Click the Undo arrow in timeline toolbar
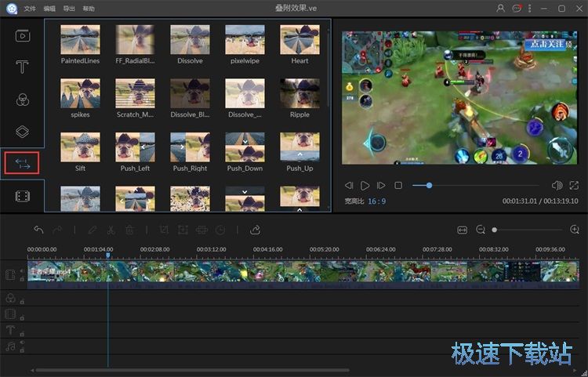This screenshot has width=588, height=377. tap(38, 230)
